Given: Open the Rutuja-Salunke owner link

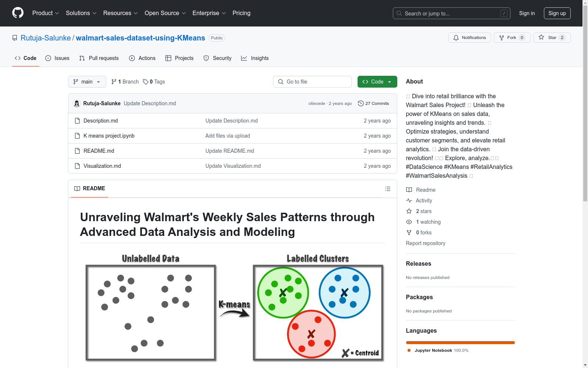Looking at the screenshot, I should point(46,38).
